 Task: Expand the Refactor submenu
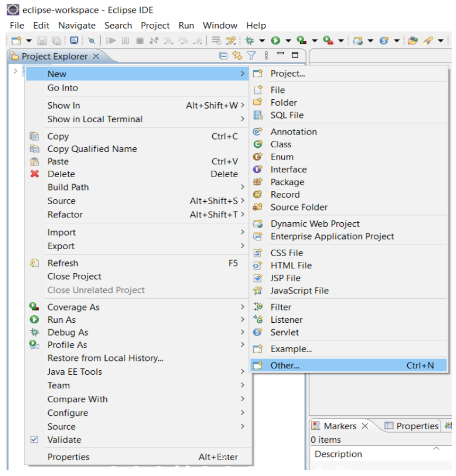click(x=137, y=215)
